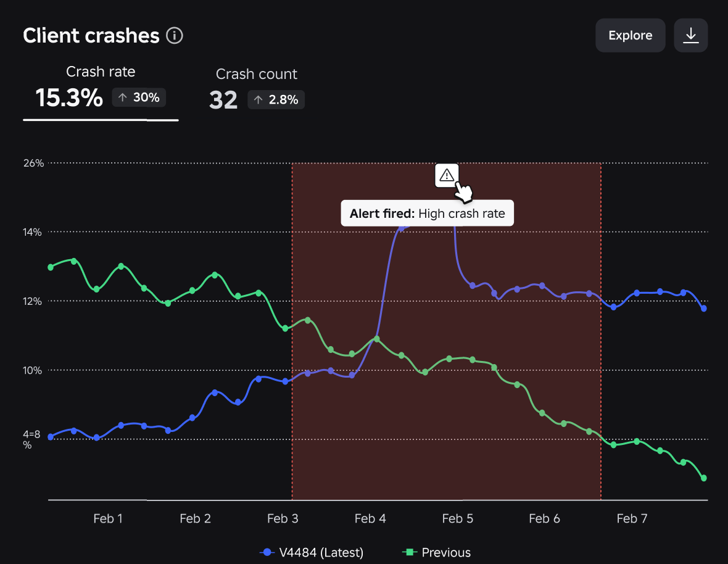This screenshot has height=564, width=728.
Task: Click the alert warning triangle icon
Action: [x=447, y=175]
